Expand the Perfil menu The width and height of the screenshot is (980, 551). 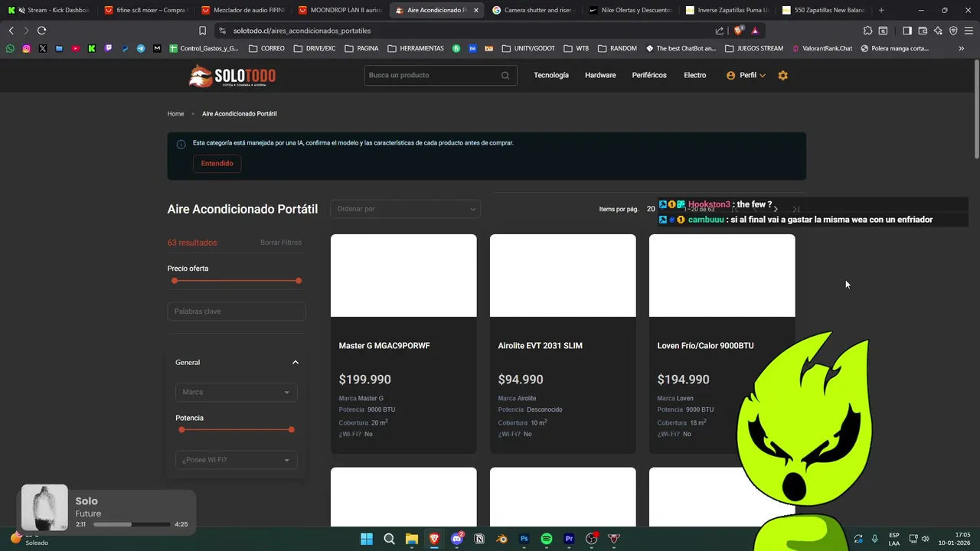(x=746, y=76)
